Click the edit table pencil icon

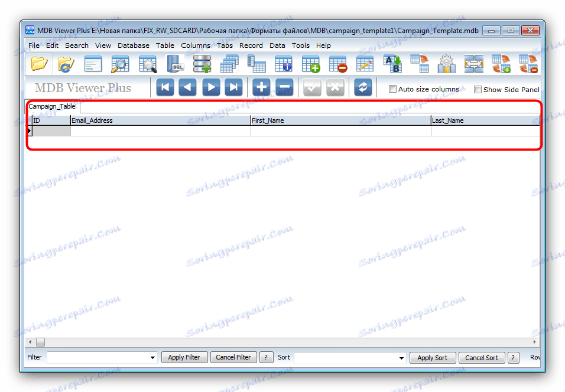coord(365,64)
